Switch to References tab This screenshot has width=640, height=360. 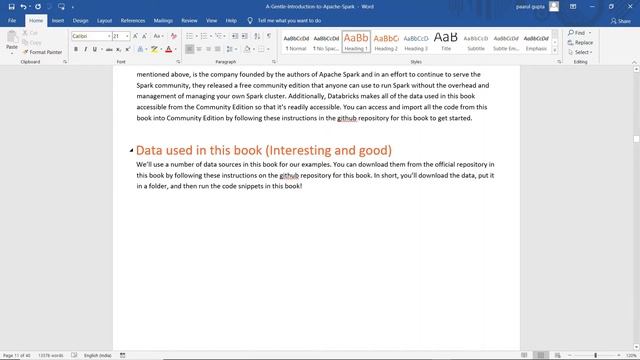[x=133, y=21]
